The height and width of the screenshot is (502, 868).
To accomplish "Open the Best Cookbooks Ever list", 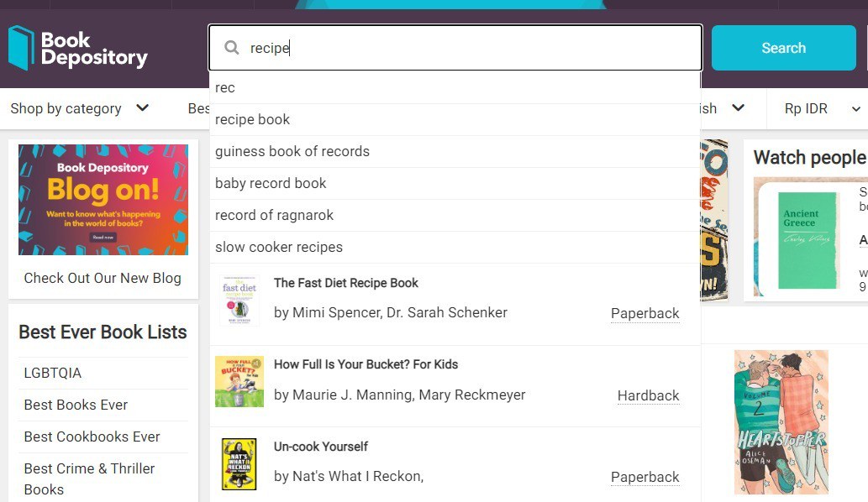I will (92, 437).
